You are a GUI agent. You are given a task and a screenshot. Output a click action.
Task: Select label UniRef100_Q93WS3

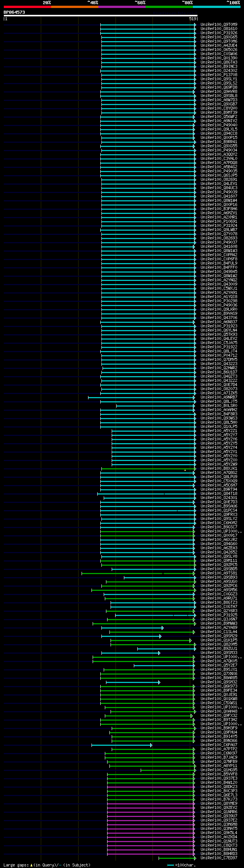tap(219, 418)
